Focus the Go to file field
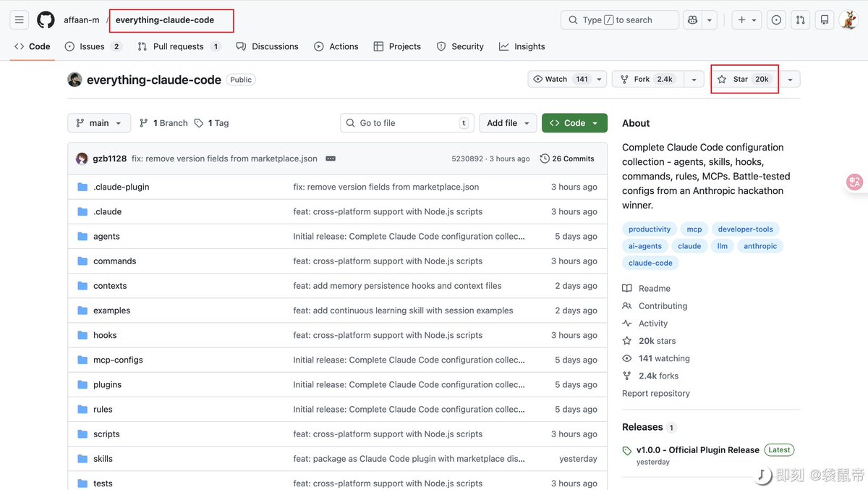The image size is (868, 490). click(x=407, y=123)
